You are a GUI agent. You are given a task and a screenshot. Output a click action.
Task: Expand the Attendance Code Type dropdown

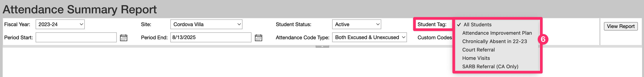tap(369, 37)
